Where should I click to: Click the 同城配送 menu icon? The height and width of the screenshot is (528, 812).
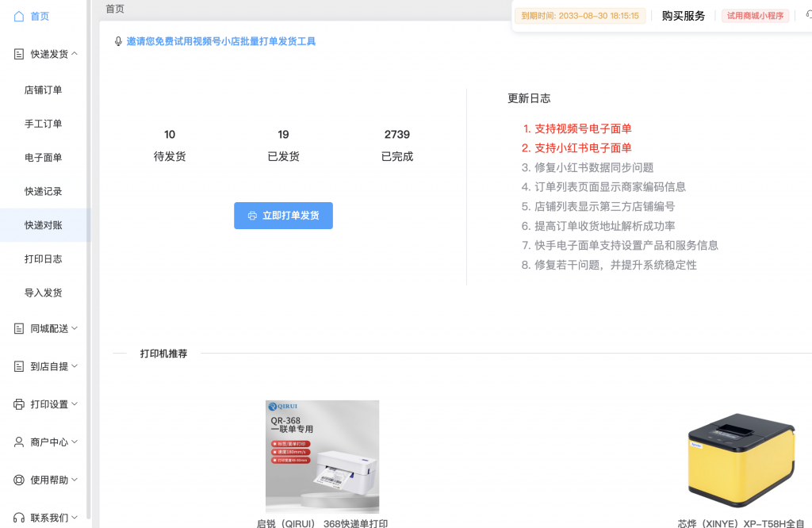tap(19, 328)
